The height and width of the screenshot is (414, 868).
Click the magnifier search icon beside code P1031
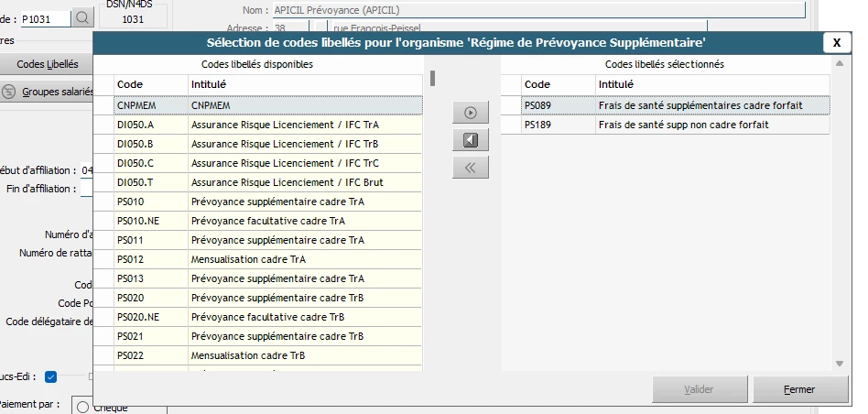82,16
